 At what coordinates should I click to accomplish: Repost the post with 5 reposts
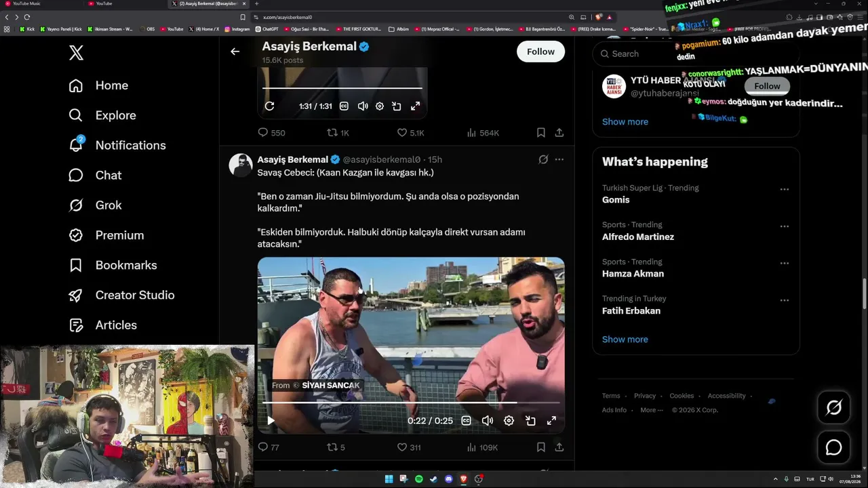pos(336,447)
